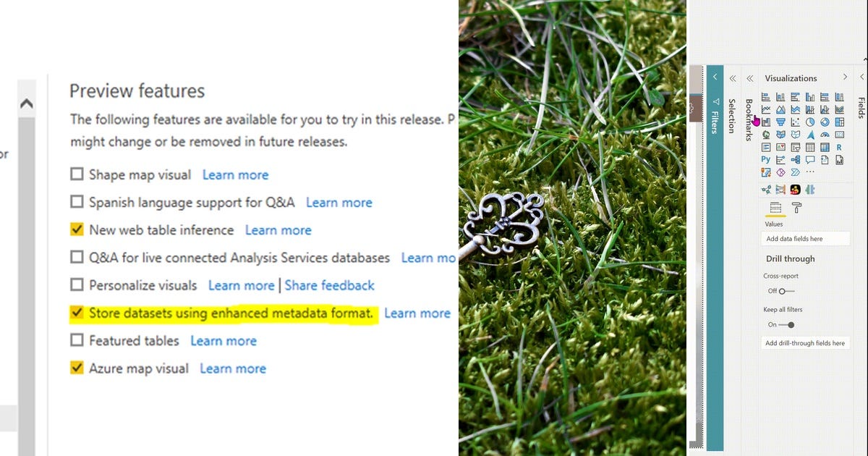The width and height of the screenshot is (868, 456).
Task: Expand the Selection pane double chevron
Action: (732, 78)
